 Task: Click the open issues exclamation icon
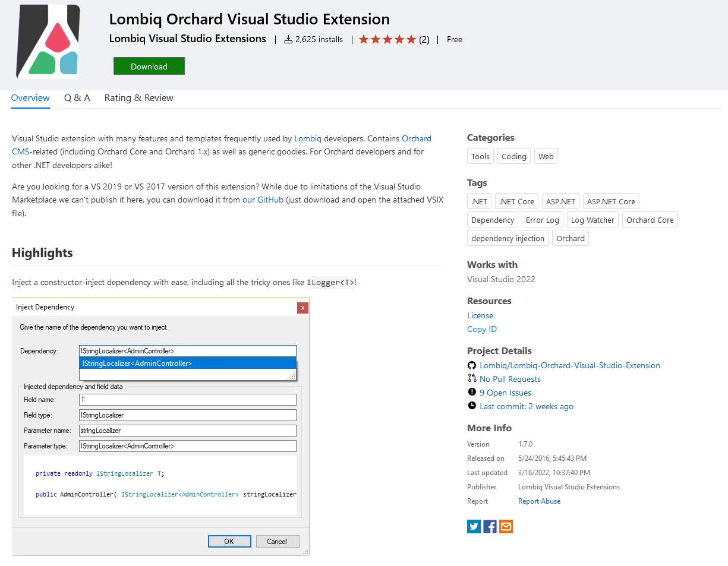[x=472, y=393]
